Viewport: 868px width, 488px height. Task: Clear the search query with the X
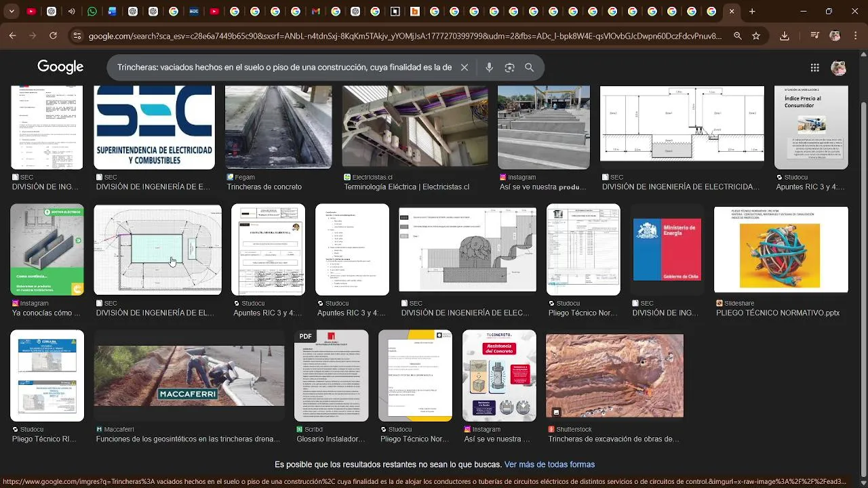click(x=465, y=68)
